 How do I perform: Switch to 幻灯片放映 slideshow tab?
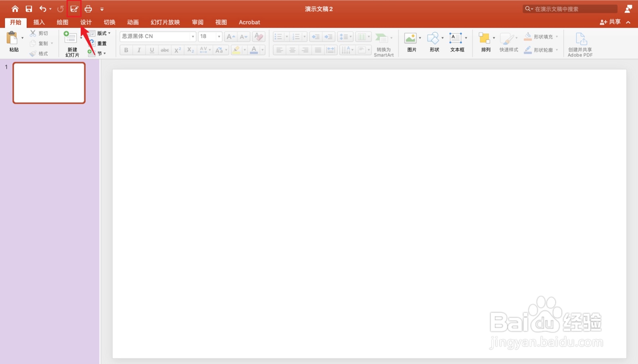point(165,22)
